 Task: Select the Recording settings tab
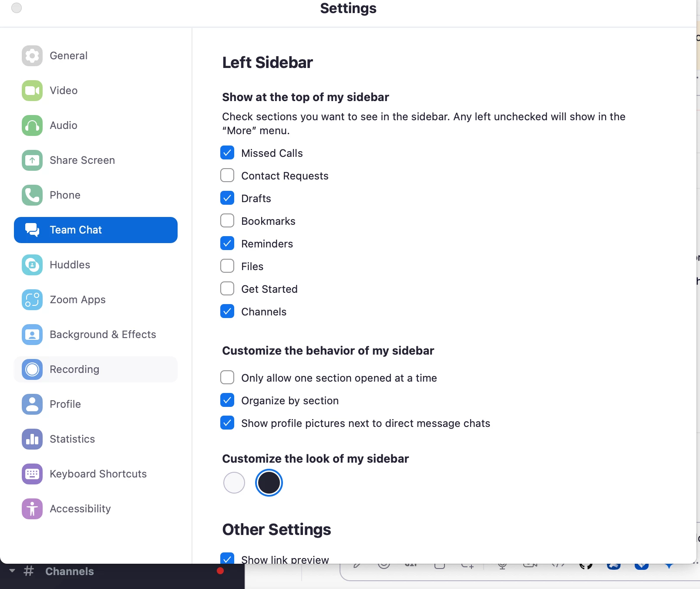coord(96,369)
